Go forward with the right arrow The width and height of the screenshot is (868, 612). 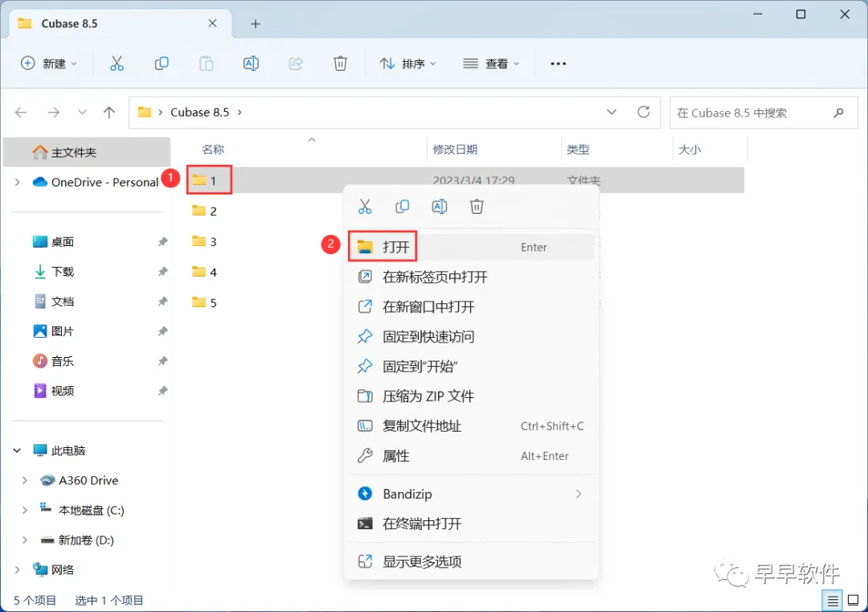(x=53, y=113)
